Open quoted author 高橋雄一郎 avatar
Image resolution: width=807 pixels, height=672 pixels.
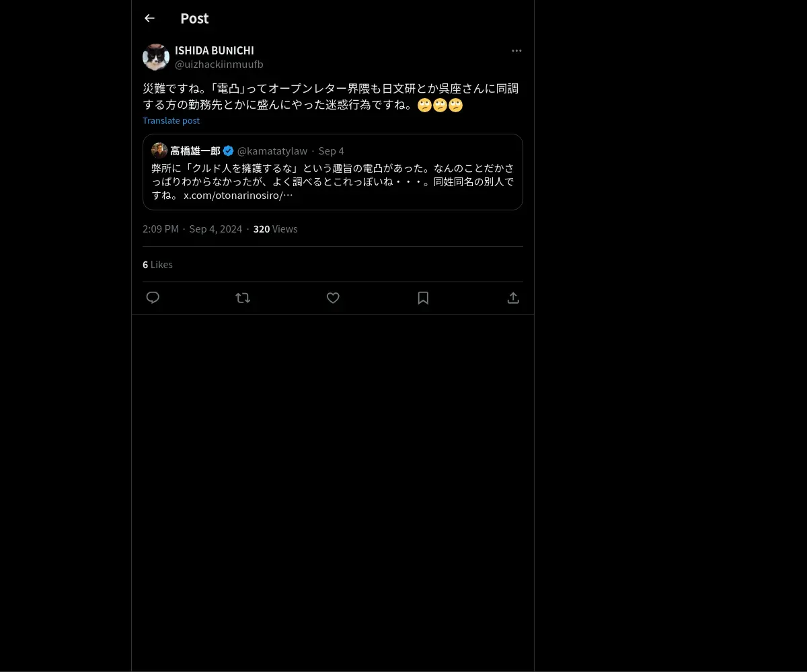pyautogui.click(x=159, y=151)
